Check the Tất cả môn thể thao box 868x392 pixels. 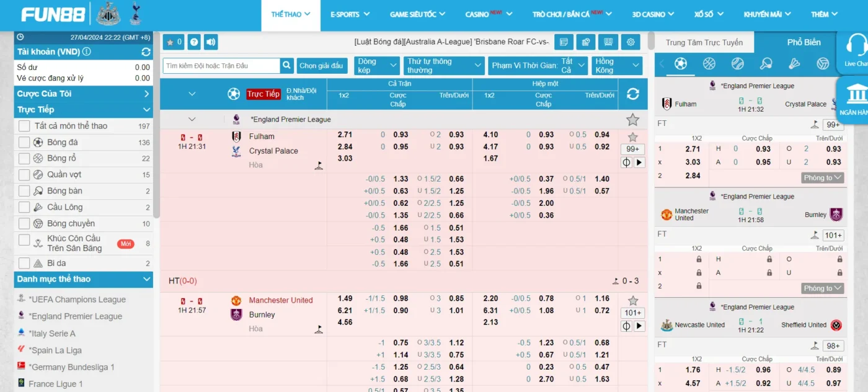point(24,126)
